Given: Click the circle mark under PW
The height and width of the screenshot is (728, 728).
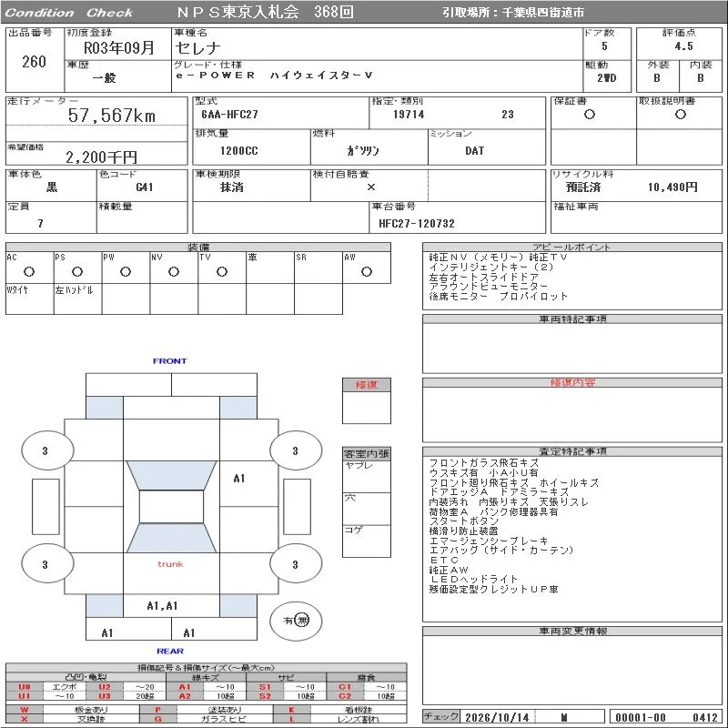Looking at the screenshot, I should pos(126,271).
